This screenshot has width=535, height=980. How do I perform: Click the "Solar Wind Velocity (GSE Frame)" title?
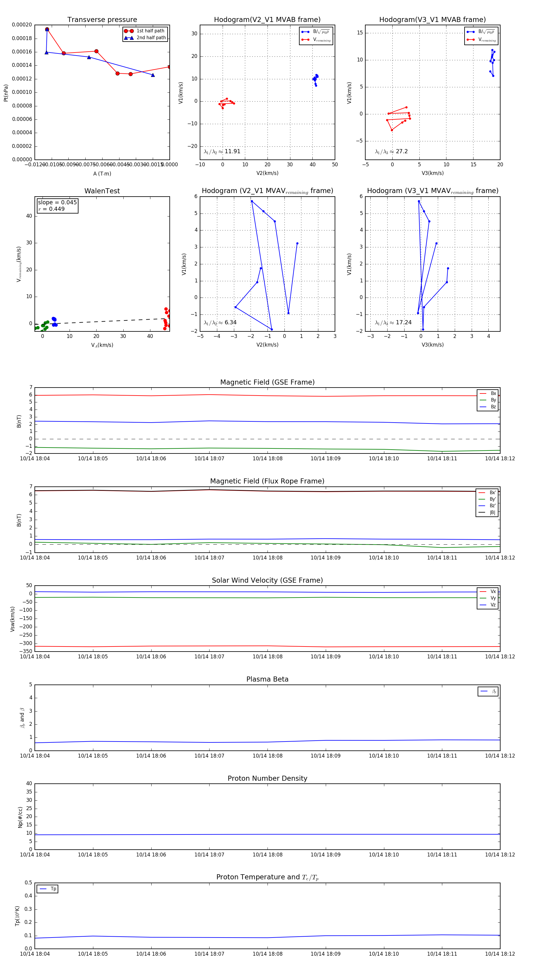[x=267, y=580]
